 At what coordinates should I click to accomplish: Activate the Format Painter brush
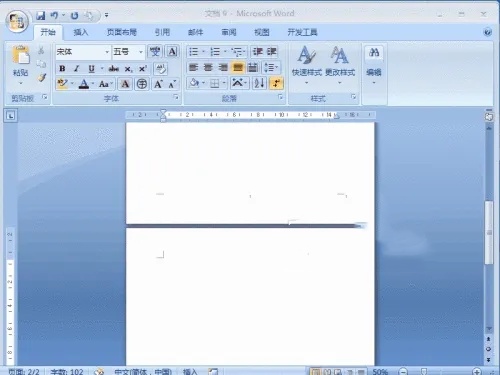pyautogui.click(x=41, y=78)
